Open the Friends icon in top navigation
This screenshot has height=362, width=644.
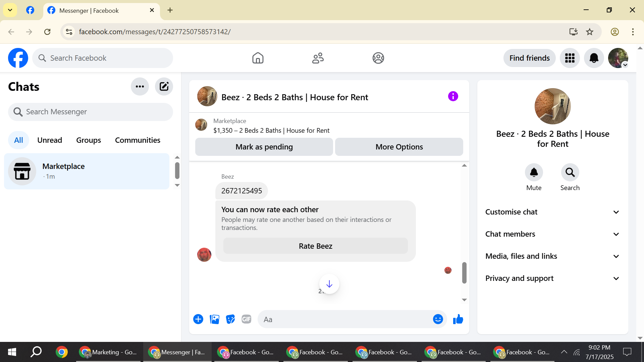click(318, 58)
